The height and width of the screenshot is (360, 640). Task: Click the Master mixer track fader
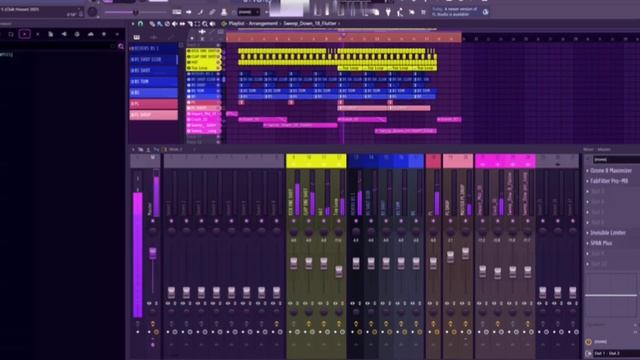click(153, 253)
